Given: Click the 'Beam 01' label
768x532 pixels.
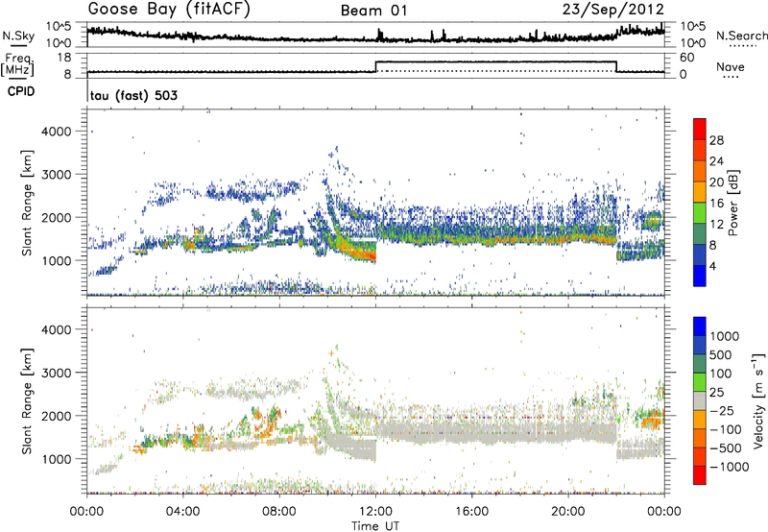Looking at the screenshot, I should [374, 11].
